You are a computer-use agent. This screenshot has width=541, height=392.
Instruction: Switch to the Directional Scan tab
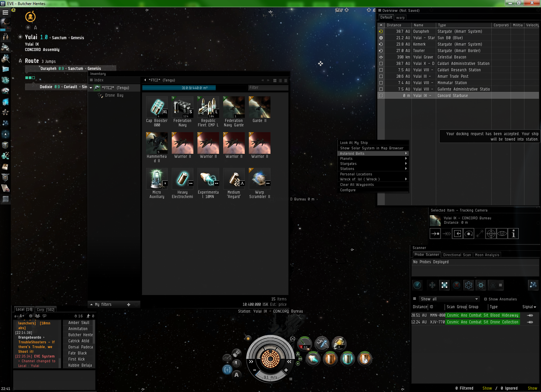[x=457, y=255]
